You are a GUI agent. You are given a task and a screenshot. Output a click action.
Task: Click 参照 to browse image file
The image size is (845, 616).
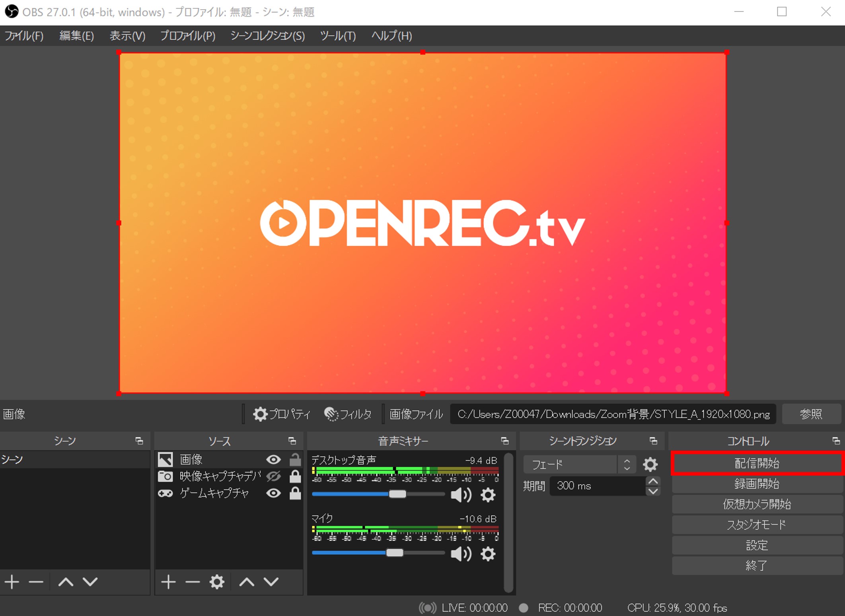(811, 414)
